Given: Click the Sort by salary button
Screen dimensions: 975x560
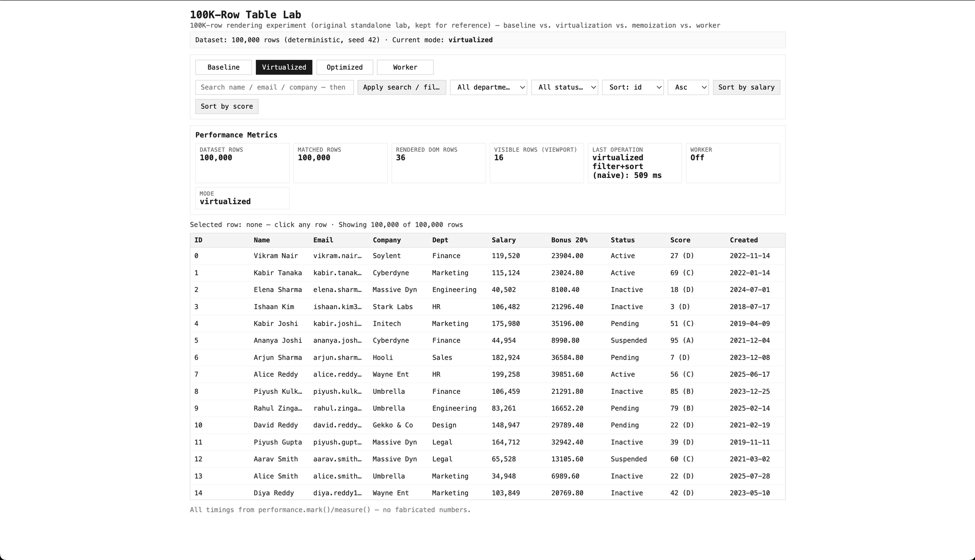Looking at the screenshot, I should click(746, 87).
